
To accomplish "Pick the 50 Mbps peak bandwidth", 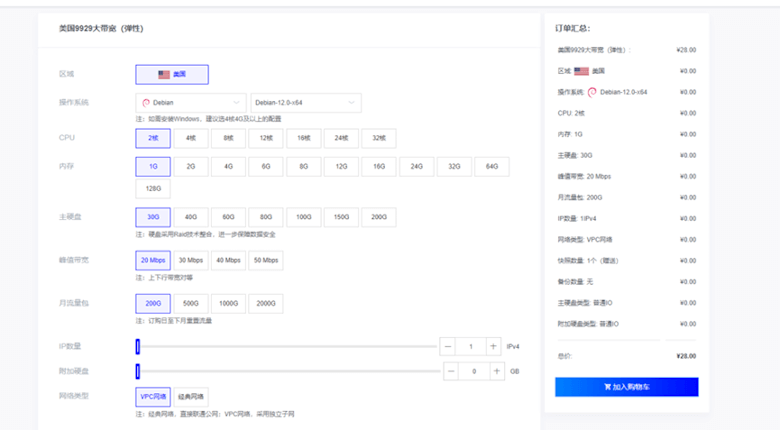I will [265, 260].
